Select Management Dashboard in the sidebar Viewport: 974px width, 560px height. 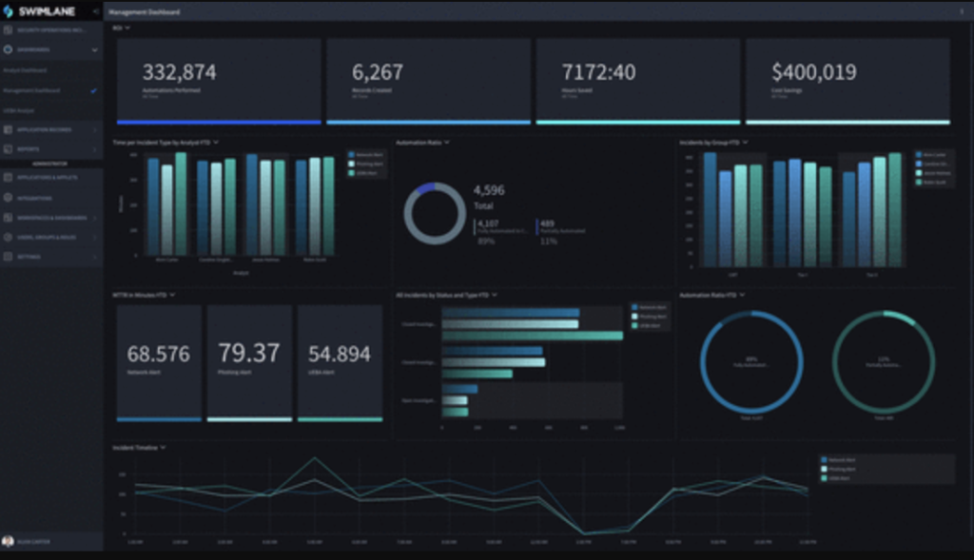pos(31,90)
